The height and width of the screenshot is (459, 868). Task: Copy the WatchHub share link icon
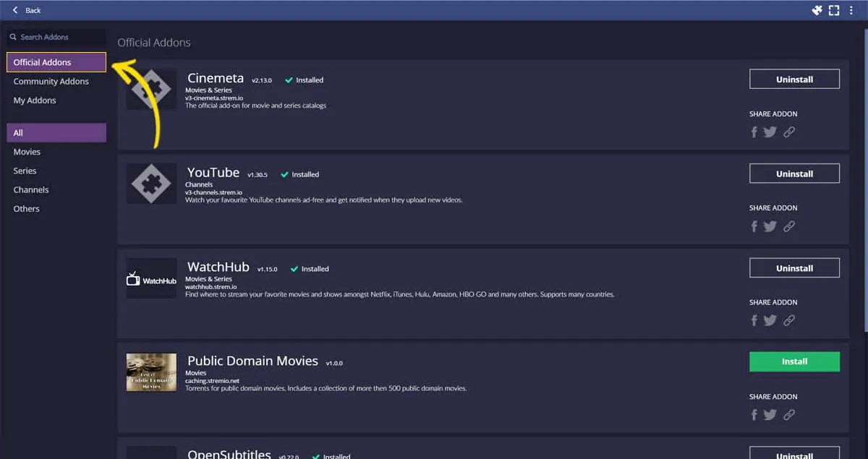tap(789, 320)
